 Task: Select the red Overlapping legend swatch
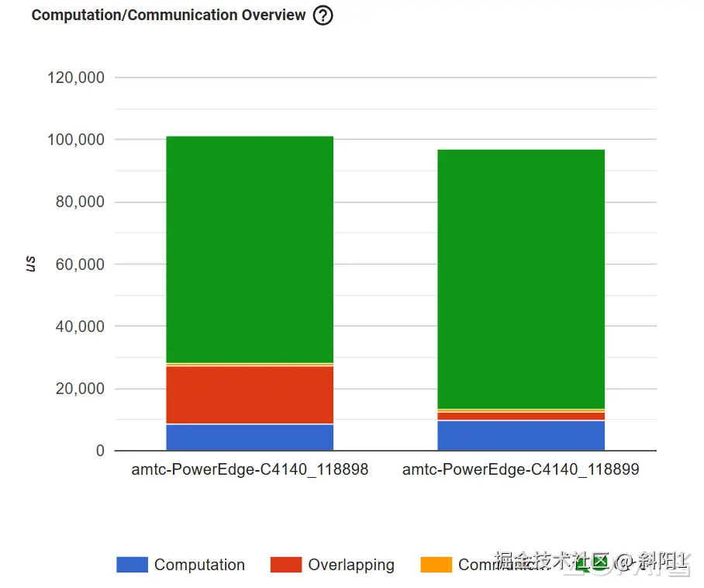(286, 565)
